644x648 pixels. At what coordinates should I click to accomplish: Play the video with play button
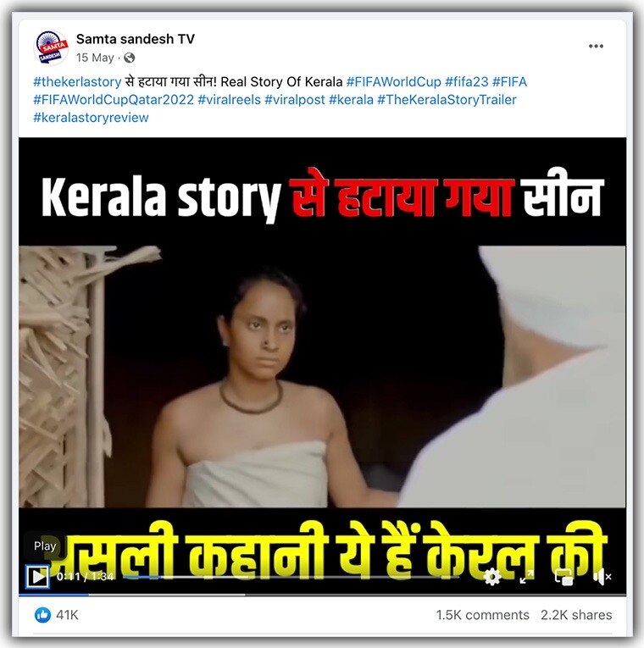37,576
